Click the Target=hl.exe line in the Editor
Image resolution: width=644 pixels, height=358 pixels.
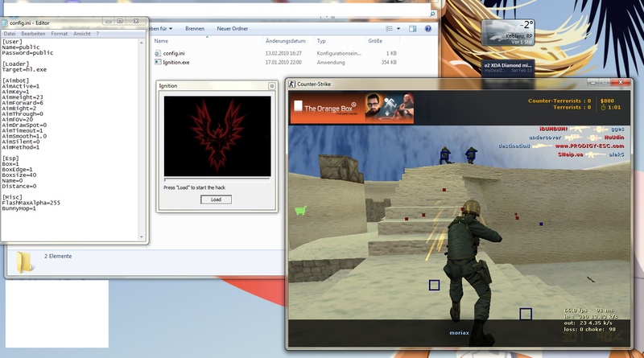coord(24,69)
